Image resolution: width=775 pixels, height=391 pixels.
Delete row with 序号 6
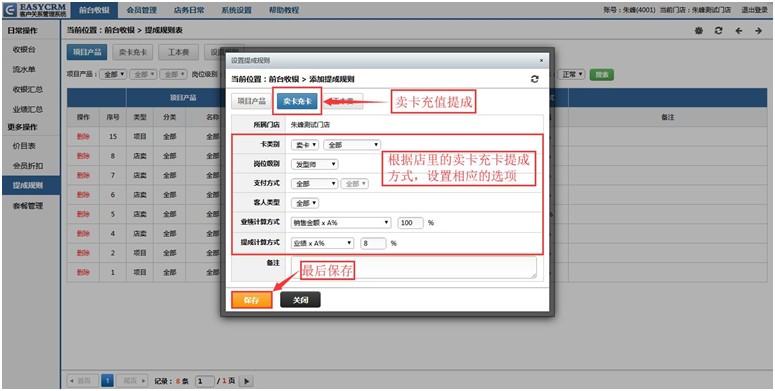[84, 195]
